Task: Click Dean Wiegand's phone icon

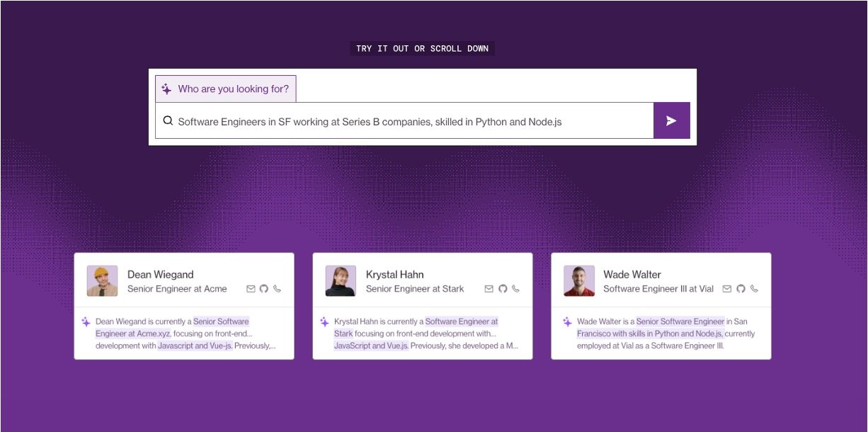Action: 278,289
